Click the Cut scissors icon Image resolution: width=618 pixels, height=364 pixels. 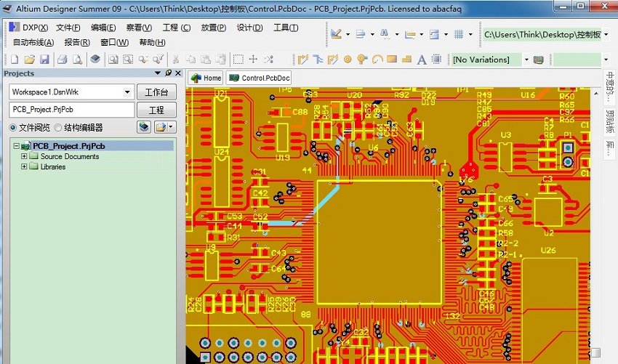tap(176, 60)
